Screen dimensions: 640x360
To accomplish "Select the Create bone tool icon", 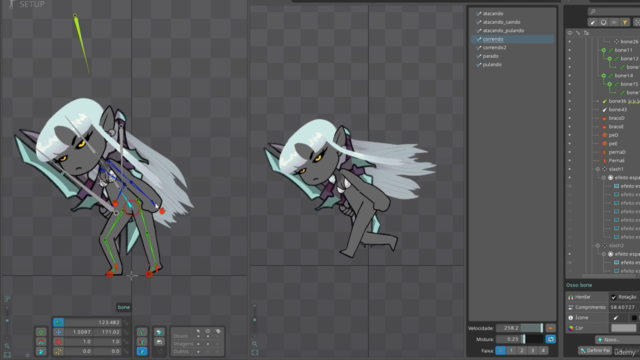I will tap(41, 351).
